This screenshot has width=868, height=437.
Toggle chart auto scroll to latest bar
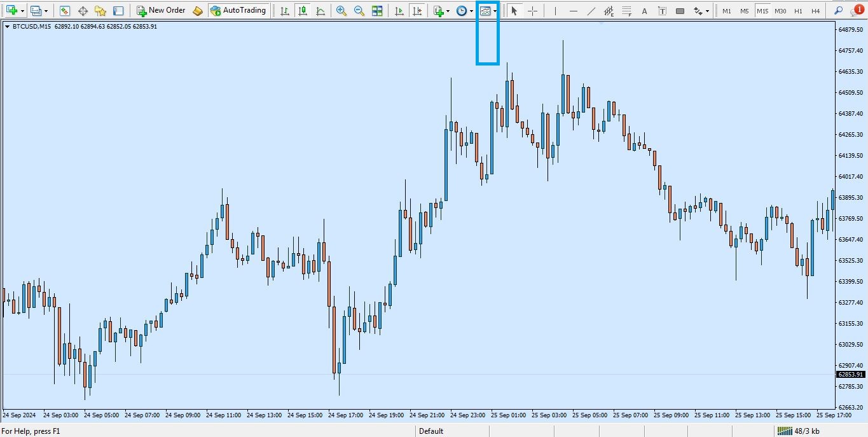[399, 11]
